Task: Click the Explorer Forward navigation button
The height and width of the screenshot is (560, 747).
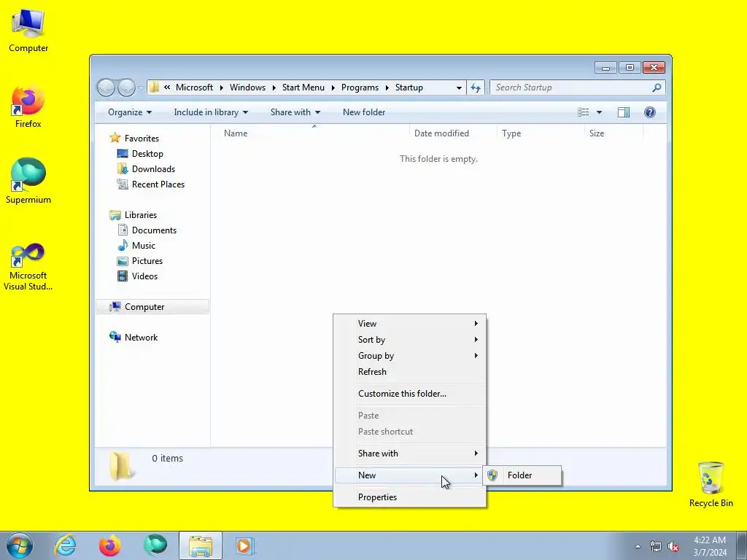Action: point(126,87)
